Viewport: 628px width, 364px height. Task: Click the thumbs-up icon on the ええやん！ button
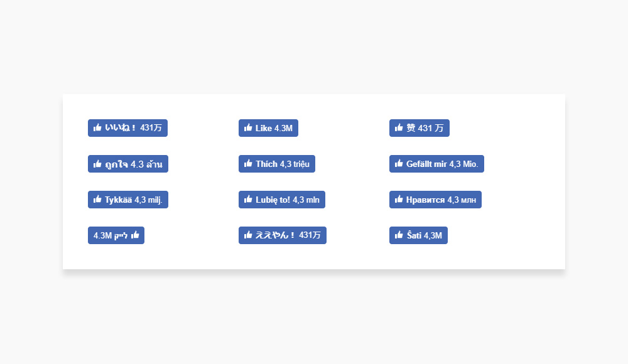coord(248,235)
